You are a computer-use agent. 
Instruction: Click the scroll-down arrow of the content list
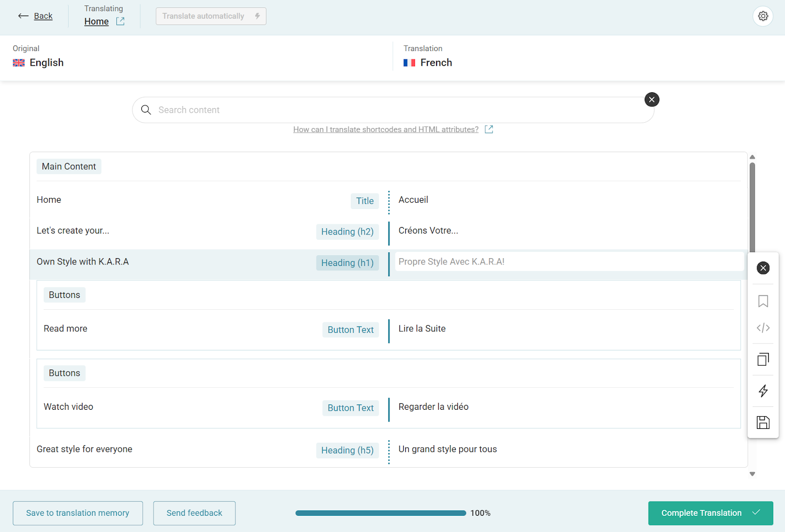pyautogui.click(x=752, y=474)
